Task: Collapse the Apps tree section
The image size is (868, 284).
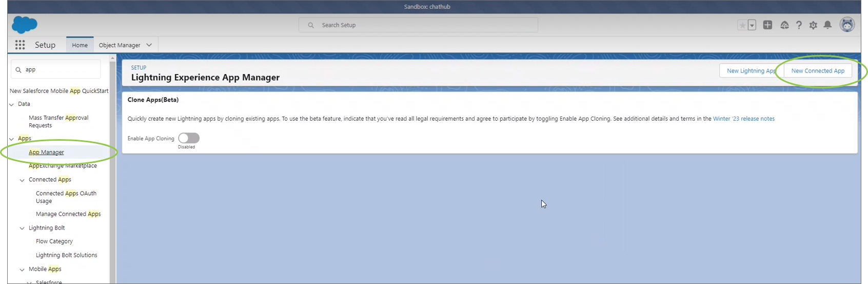Action: tap(12, 139)
